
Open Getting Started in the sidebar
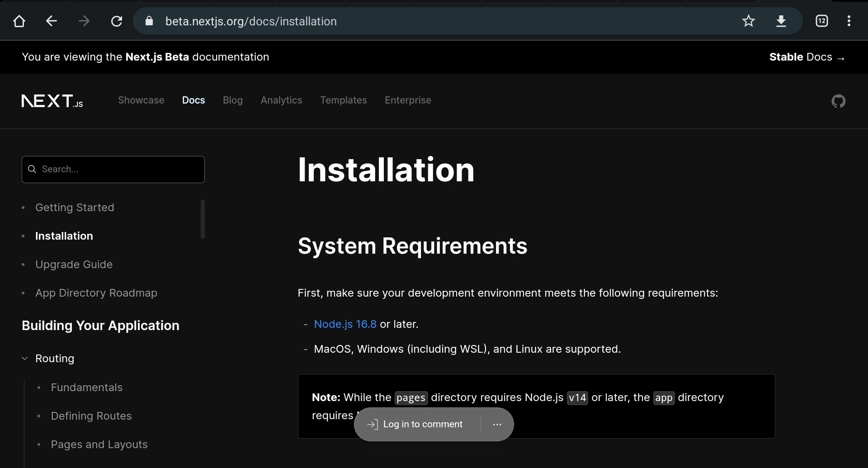click(x=75, y=208)
